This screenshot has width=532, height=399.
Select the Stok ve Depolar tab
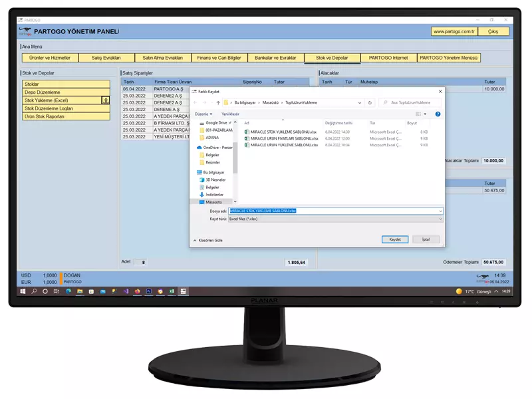(x=332, y=58)
